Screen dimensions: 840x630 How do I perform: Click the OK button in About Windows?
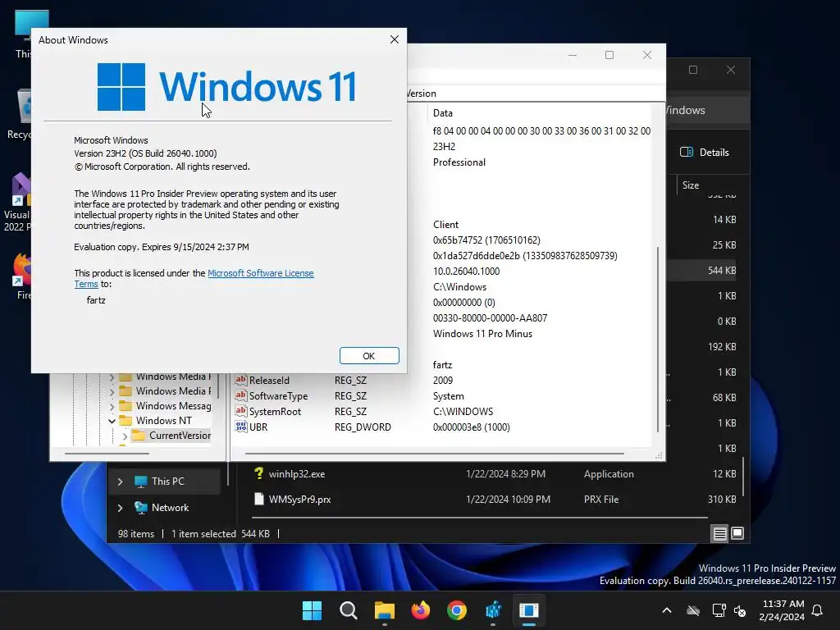tap(369, 356)
